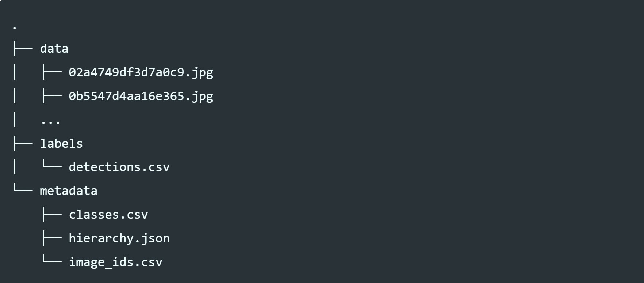Click the classes.csv file entry
The width and height of the screenshot is (644, 283).
[x=108, y=215]
